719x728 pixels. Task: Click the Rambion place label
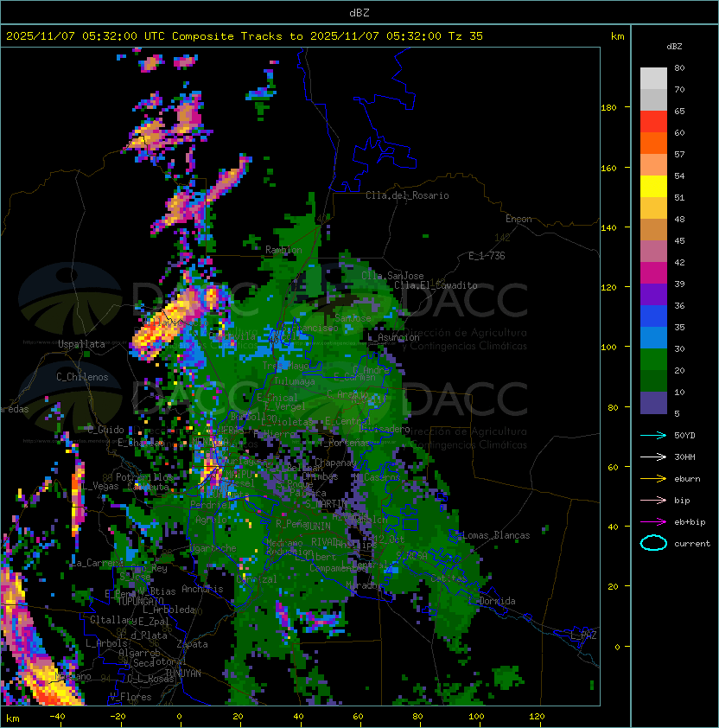tap(283, 250)
